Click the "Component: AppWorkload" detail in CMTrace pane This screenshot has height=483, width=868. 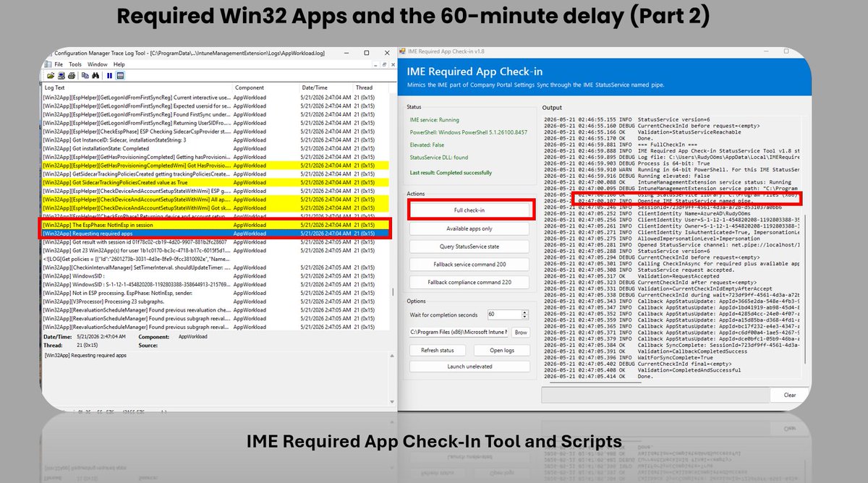tap(174, 337)
